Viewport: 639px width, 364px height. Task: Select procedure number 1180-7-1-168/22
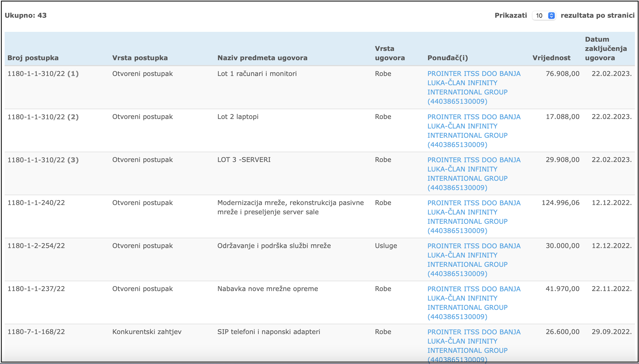36,332
